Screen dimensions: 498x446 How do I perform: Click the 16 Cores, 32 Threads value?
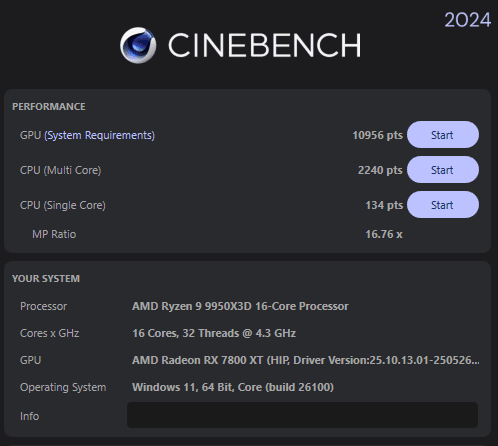(214, 333)
